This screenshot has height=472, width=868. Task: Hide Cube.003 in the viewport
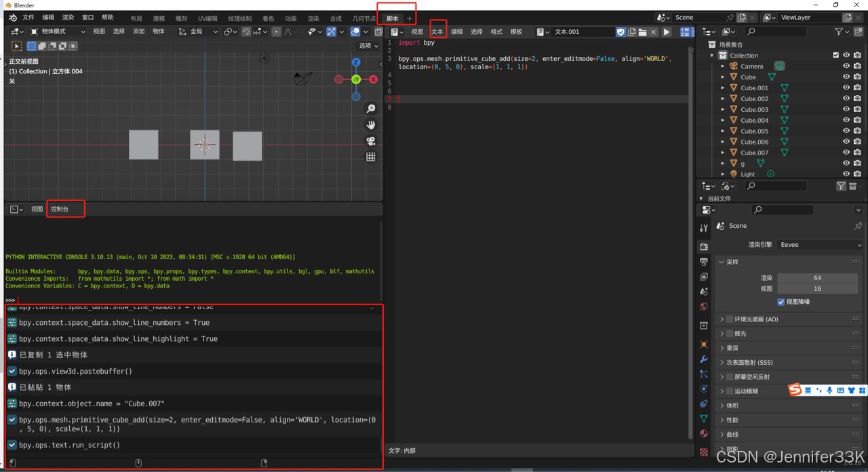click(846, 109)
